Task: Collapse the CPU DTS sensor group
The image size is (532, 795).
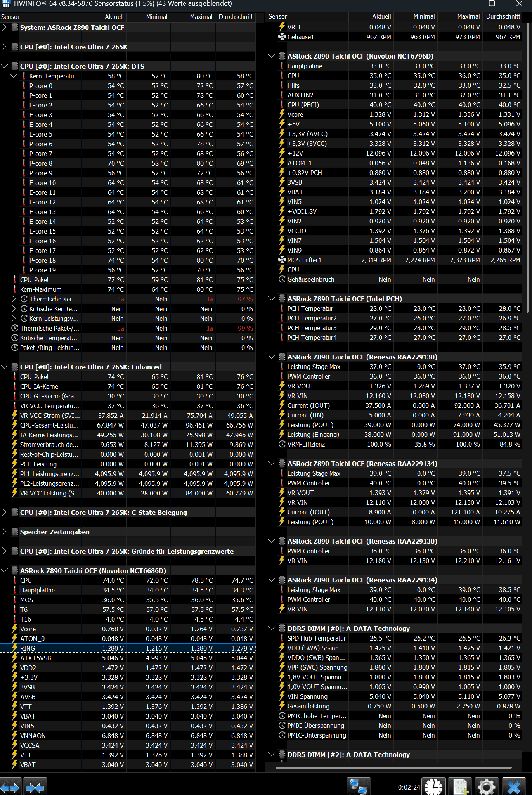Action: point(4,66)
